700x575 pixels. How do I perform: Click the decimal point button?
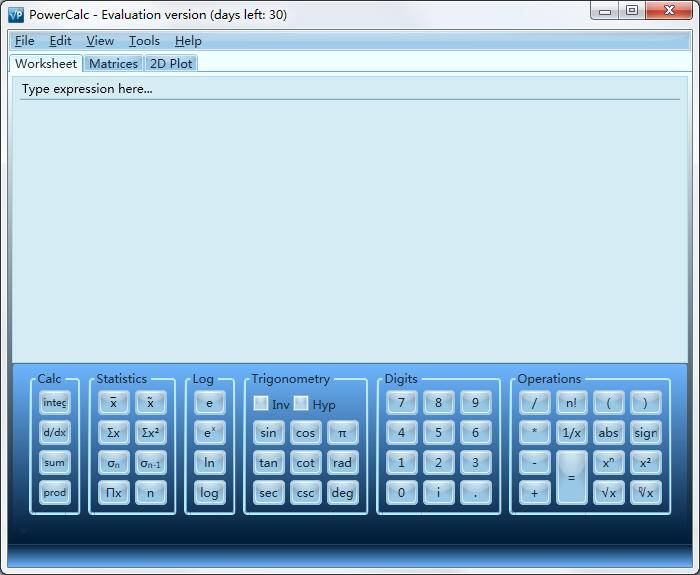[x=475, y=492]
